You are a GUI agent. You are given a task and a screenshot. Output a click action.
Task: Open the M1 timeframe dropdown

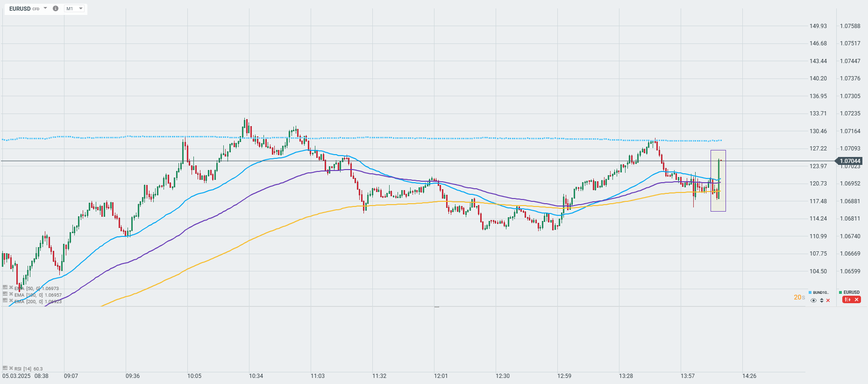(74, 8)
